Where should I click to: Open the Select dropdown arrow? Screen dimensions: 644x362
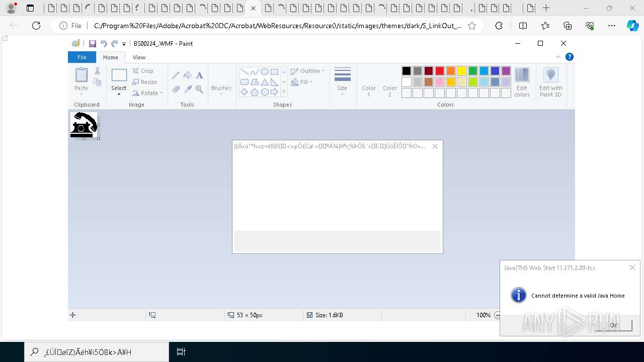click(x=119, y=94)
